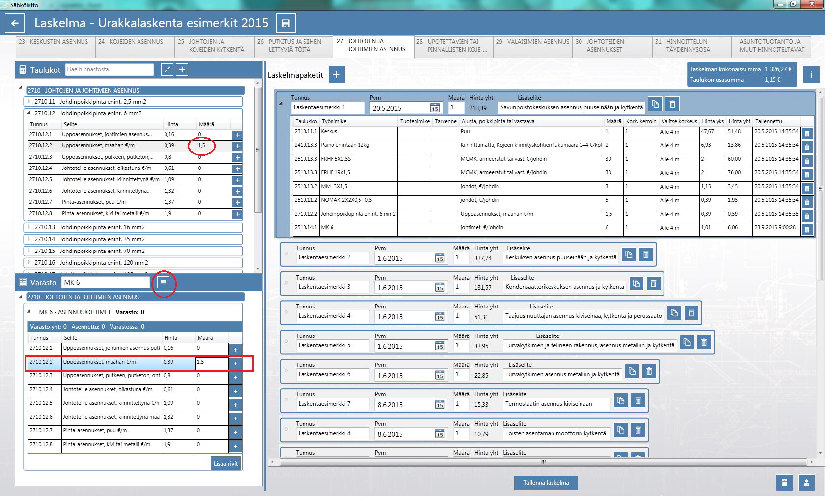Viewport: 830px width, 504px height.
Task: Expand 2710.14 Johdinpoikkipinta enint. 35 mm2
Action: tap(29, 239)
